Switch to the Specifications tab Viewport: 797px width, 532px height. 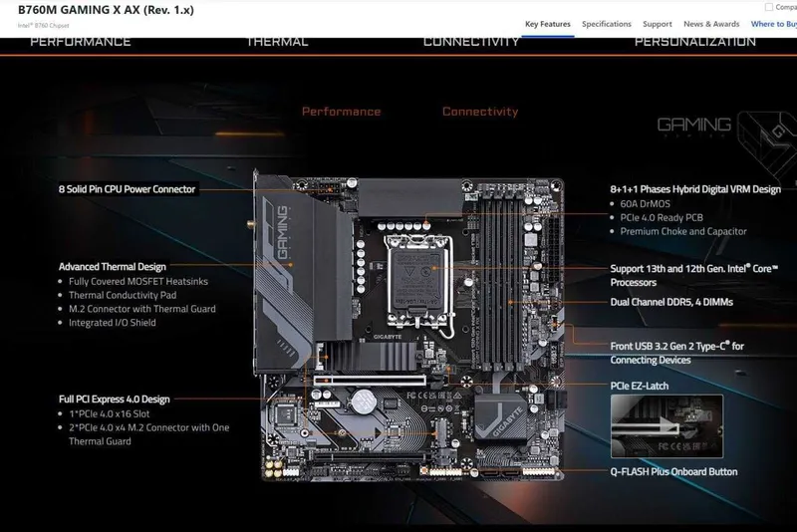click(607, 24)
